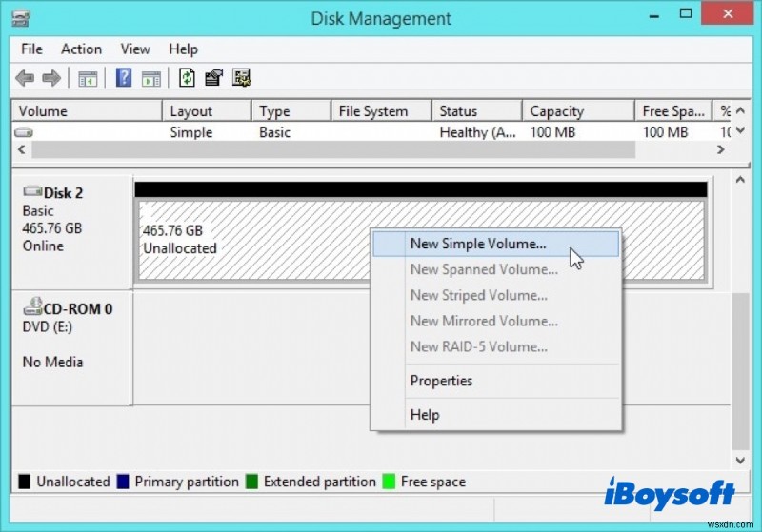Click the disk settings toolbar icon
This screenshot has width=762, height=532.
click(241, 78)
